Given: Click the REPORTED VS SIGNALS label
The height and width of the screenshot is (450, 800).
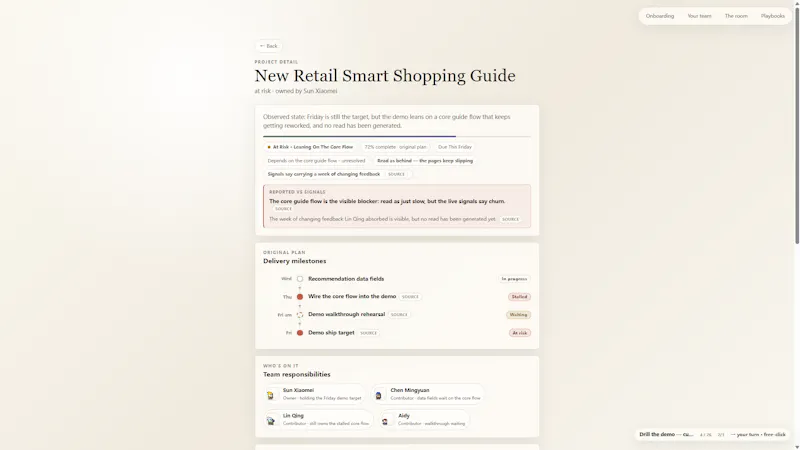Looking at the screenshot, I should click(x=297, y=192).
